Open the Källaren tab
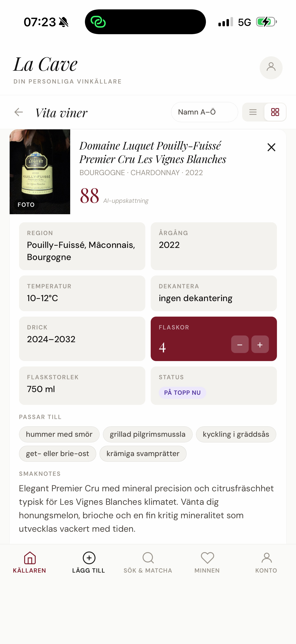 30,562
